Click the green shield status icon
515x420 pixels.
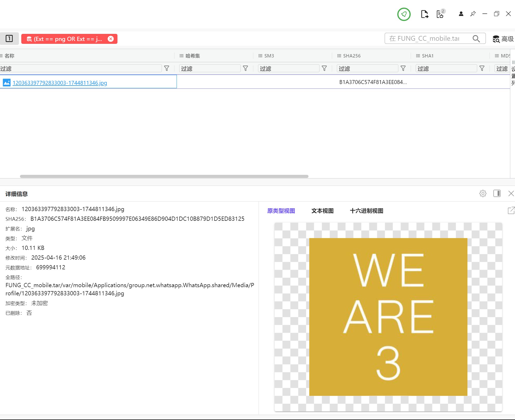coord(404,14)
